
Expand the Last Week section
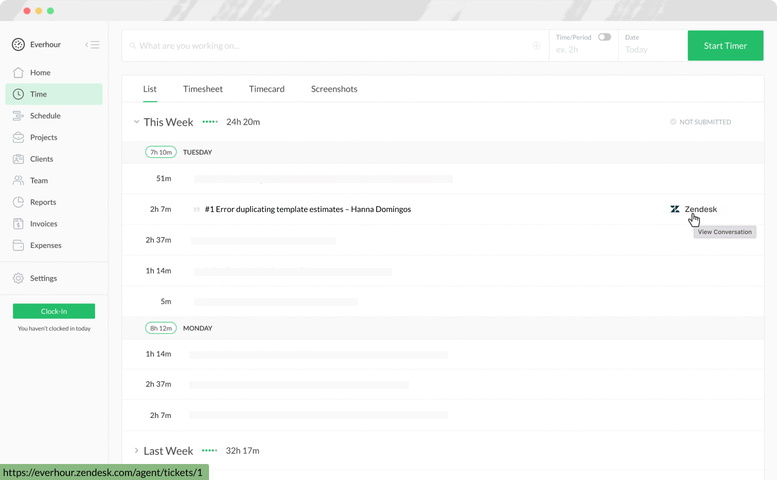[136, 451]
